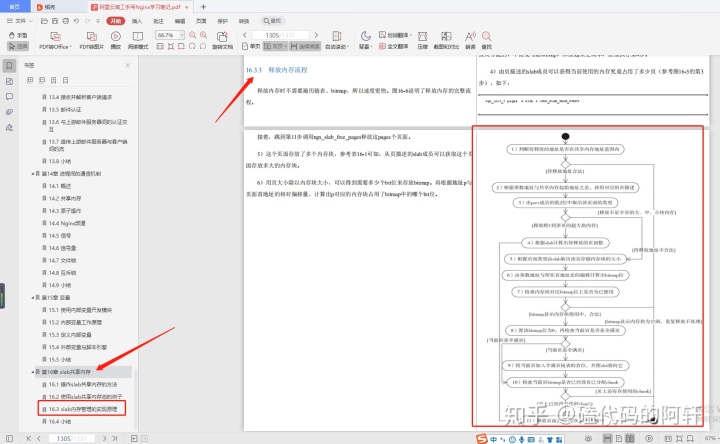Open the Page ribbon tab

[201, 21]
